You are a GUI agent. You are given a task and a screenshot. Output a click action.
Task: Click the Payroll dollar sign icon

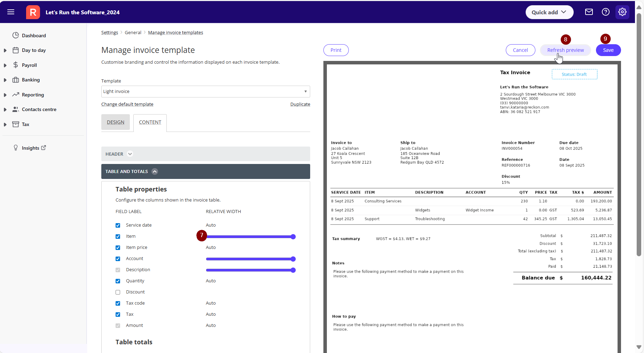pos(16,65)
